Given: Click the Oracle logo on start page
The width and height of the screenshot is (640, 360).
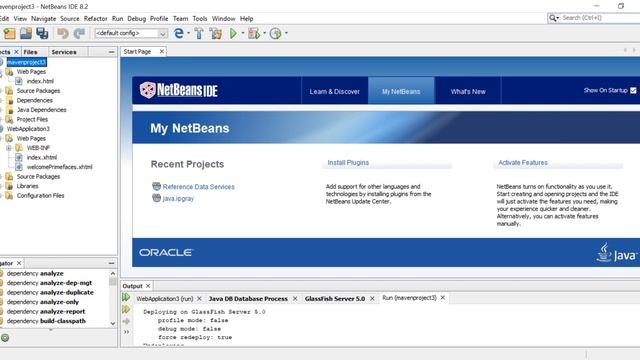Looking at the screenshot, I should click(x=166, y=253).
